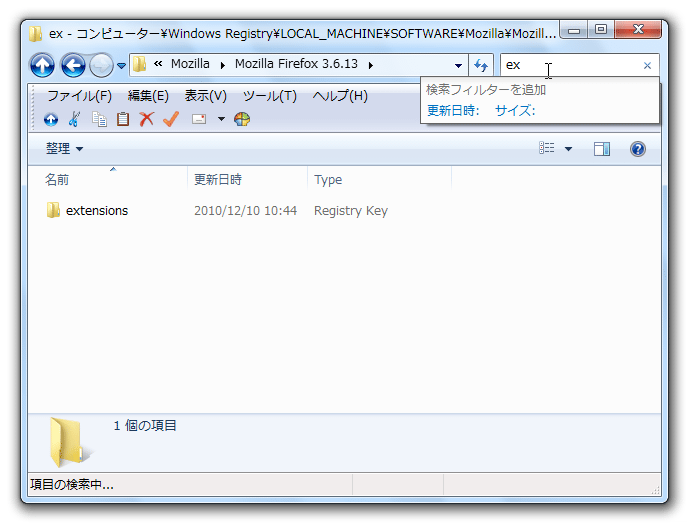Open arrow after Mozilla Firefox 3.6.13
The image size is (692, 526).
371,65
